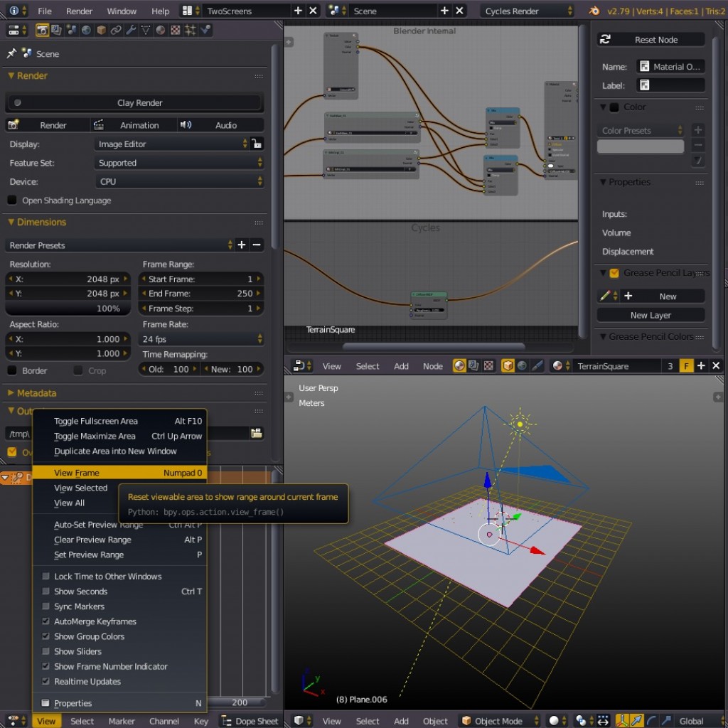Open the Particles properties tab
This screenshot has height=728, width=728.
(x=191, y=30)
